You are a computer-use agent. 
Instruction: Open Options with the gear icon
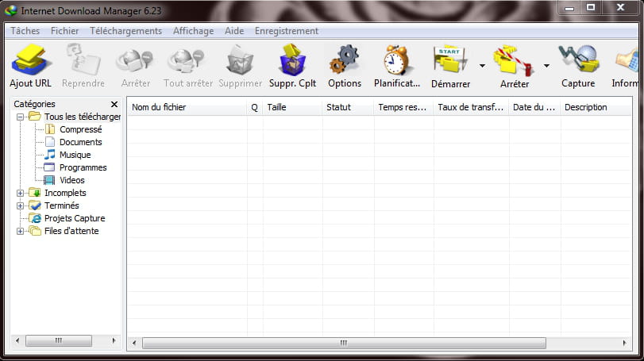(344, 60)
